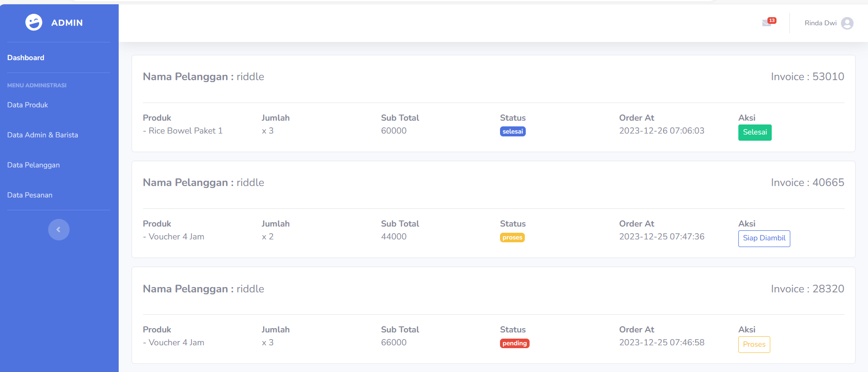
Task: Open the Rinda Dwi user menu
Action: [x=820, y=23]
